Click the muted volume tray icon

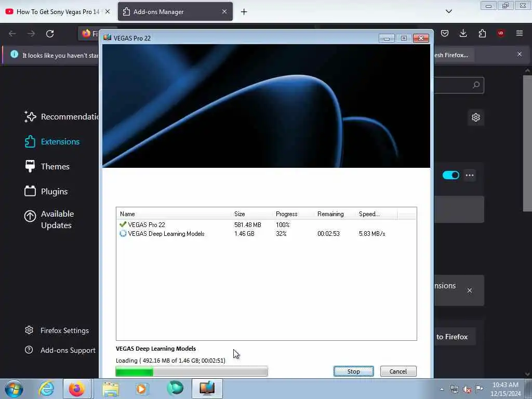(x=467, y=390)
